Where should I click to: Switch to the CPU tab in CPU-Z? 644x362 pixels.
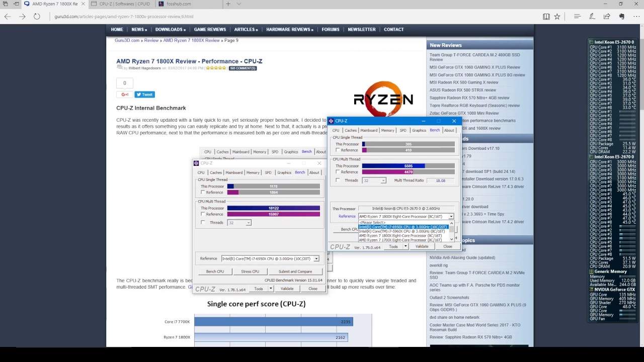click(336, 130)
